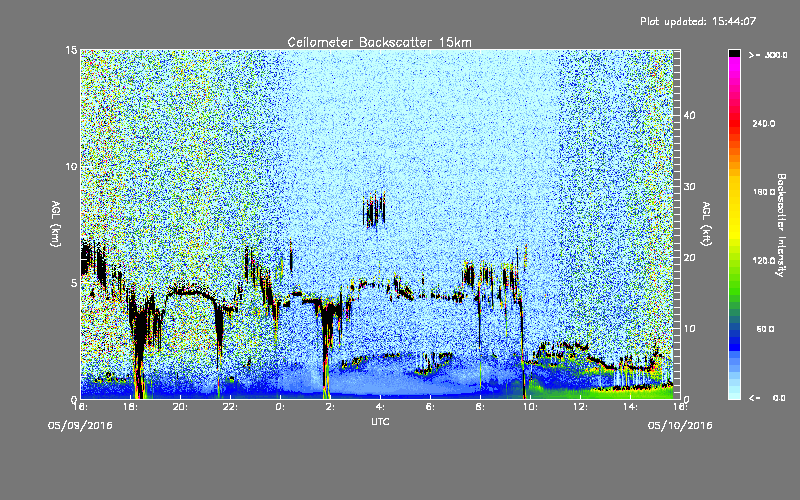Select the 20 tick on the kft axis
Image resolution: width=800 pixels, height=500 pixels.
point(689,257)
